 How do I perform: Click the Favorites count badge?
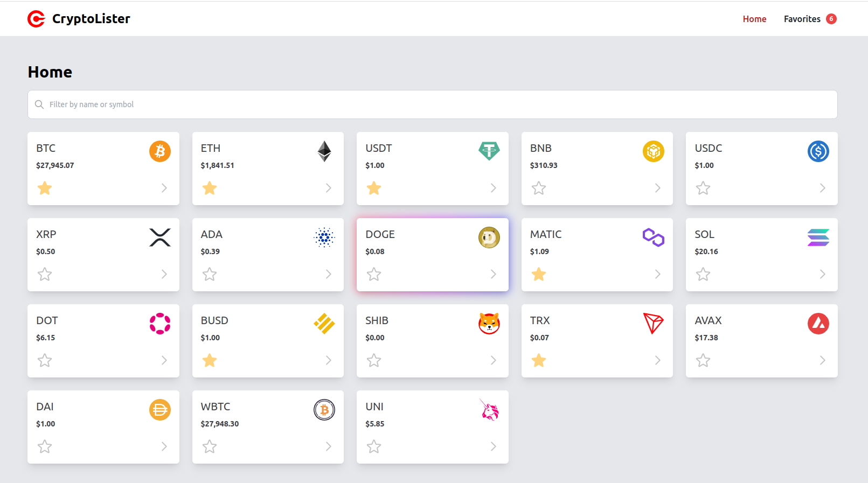coord(831,18)
